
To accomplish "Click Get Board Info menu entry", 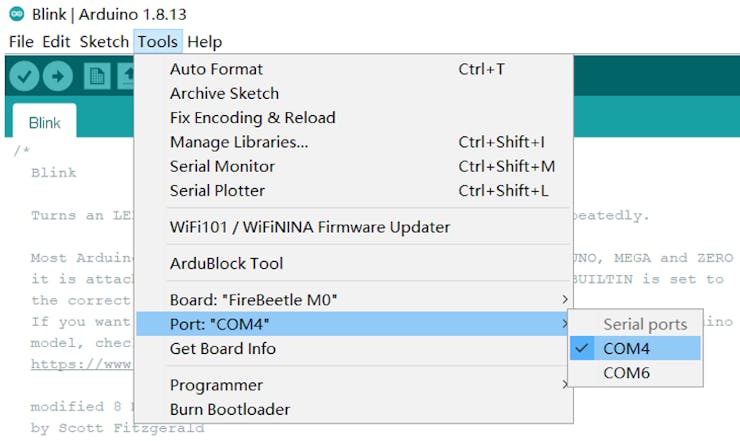I will coord(223,348).
